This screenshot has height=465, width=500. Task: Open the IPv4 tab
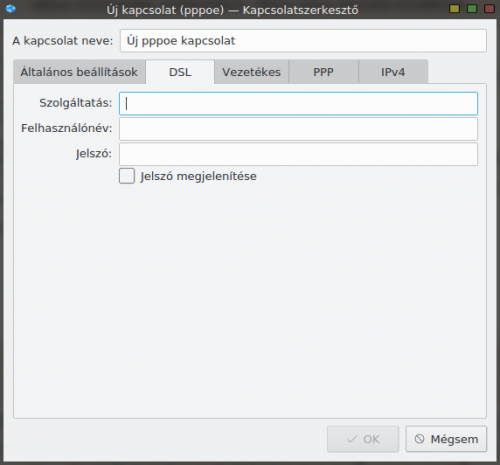click(x=393, y=72)
